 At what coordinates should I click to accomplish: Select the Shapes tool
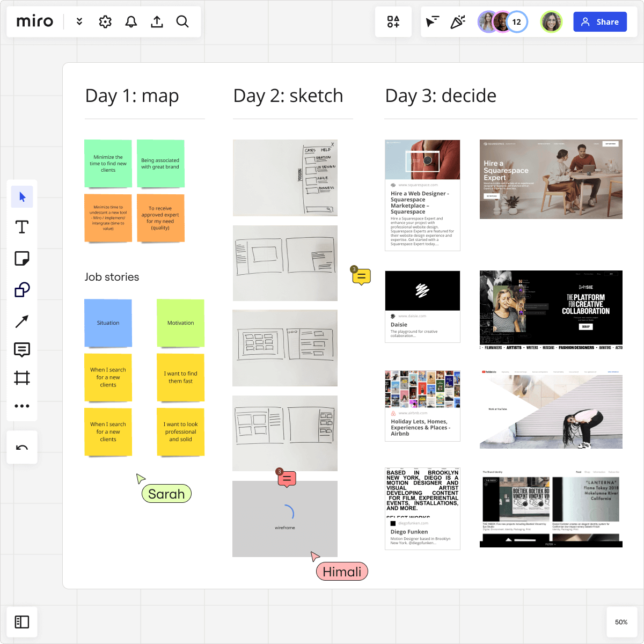point(22,290)
